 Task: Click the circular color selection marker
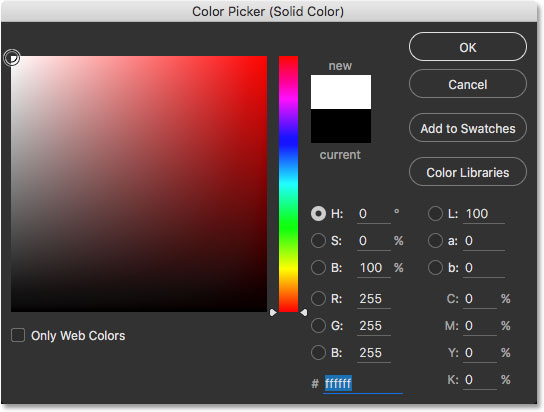pos(12,58)
